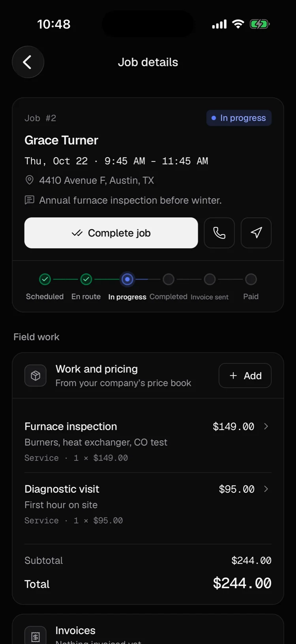
Task: Go back using the back arrow
Action: [28, 62]
